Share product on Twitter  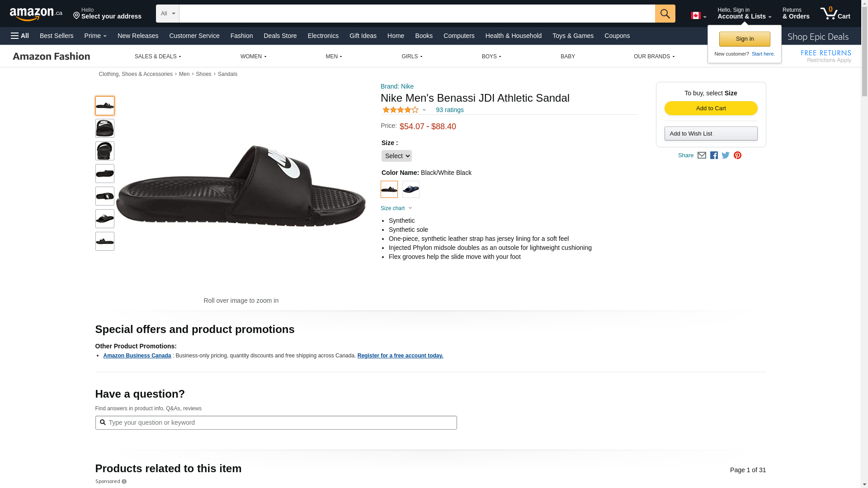(726, 155)
